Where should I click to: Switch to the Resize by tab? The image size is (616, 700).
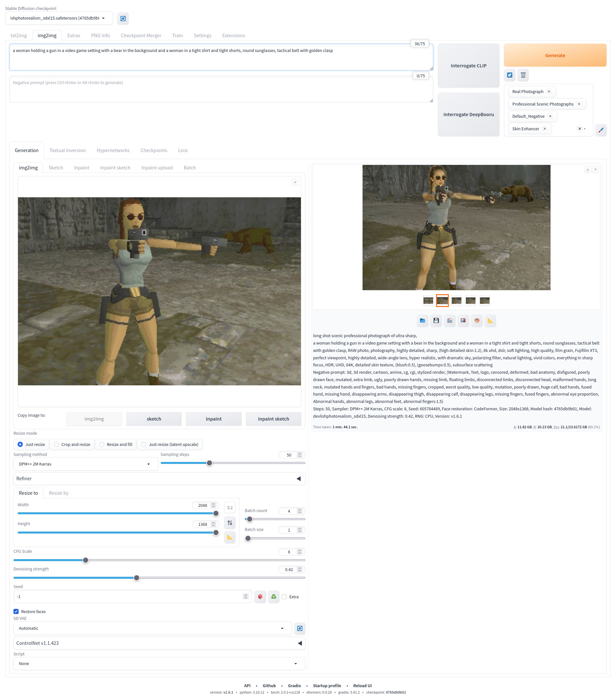[x=59, y=493]
